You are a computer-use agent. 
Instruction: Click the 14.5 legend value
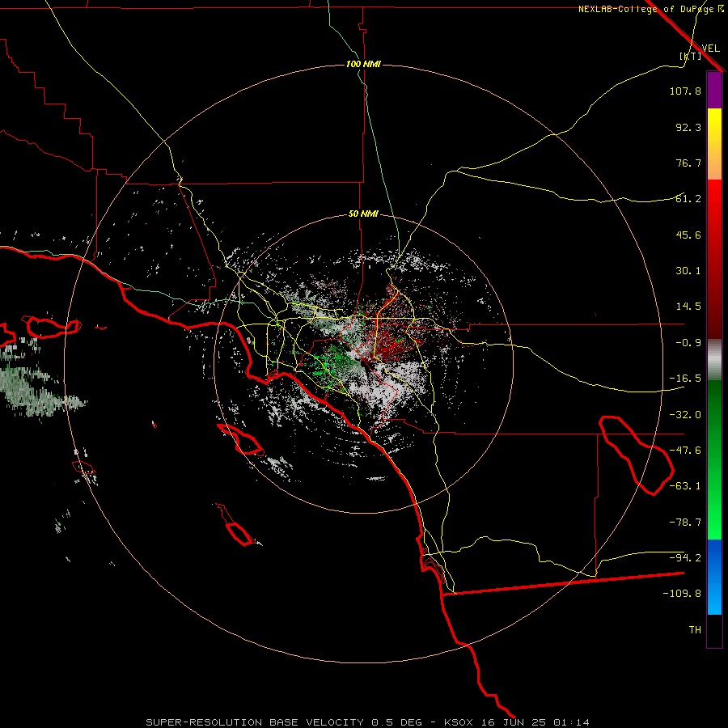pos(688,307)
